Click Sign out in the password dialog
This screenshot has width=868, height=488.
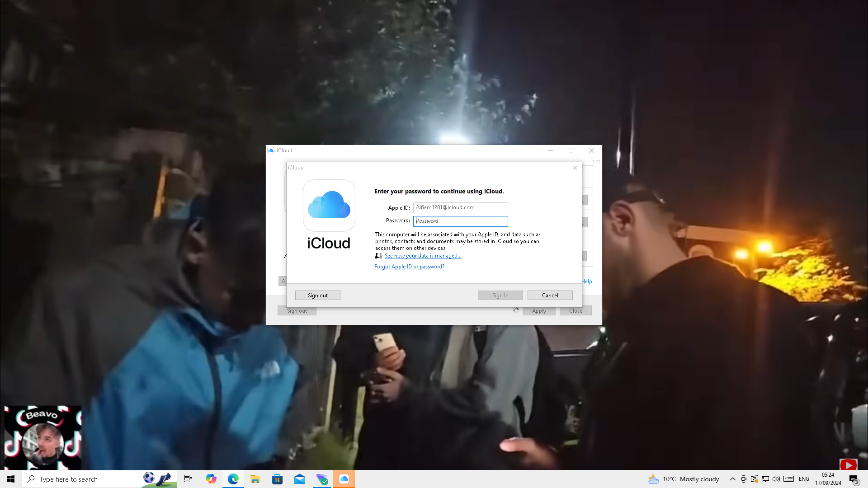coord(318,296)
